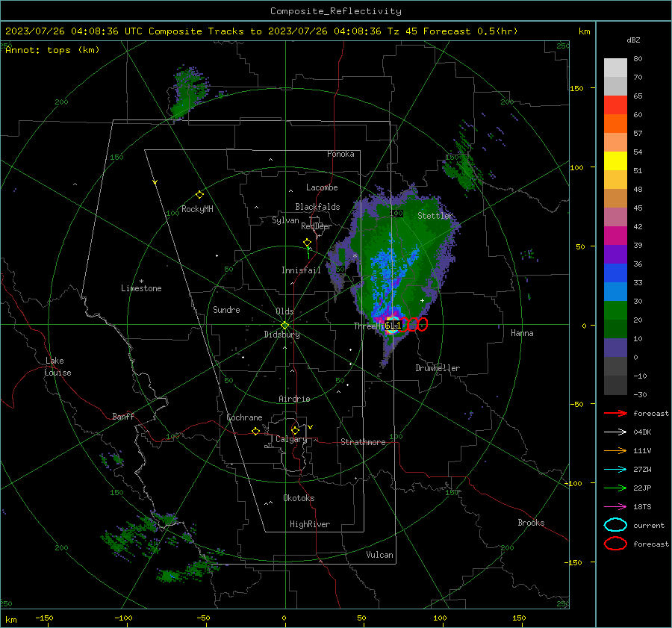Click the bright green swatch in dBZ scale

(615, 311)
